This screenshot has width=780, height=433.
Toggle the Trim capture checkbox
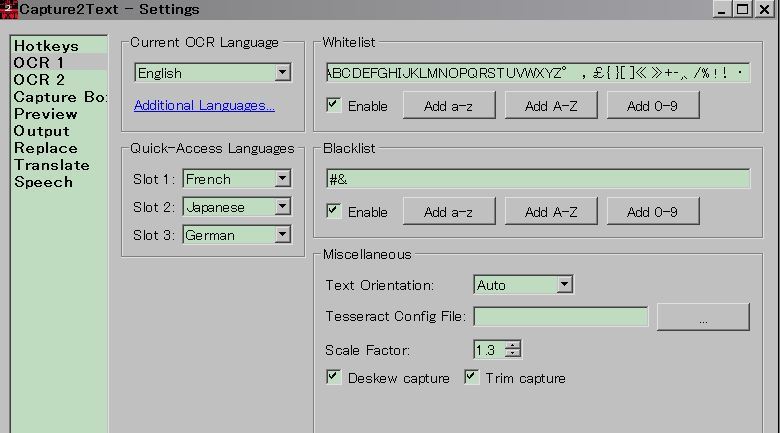[471, 377]
